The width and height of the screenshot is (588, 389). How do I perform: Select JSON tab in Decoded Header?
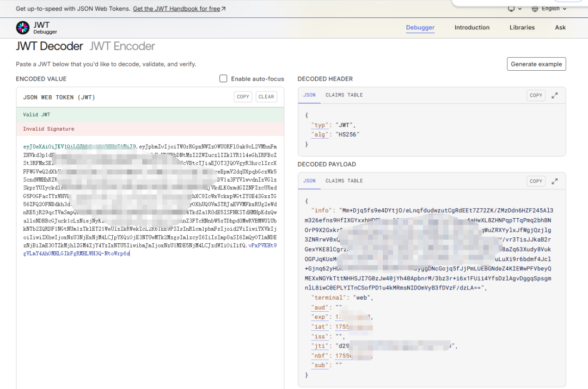pyautogui.click(x=309, y=95)
